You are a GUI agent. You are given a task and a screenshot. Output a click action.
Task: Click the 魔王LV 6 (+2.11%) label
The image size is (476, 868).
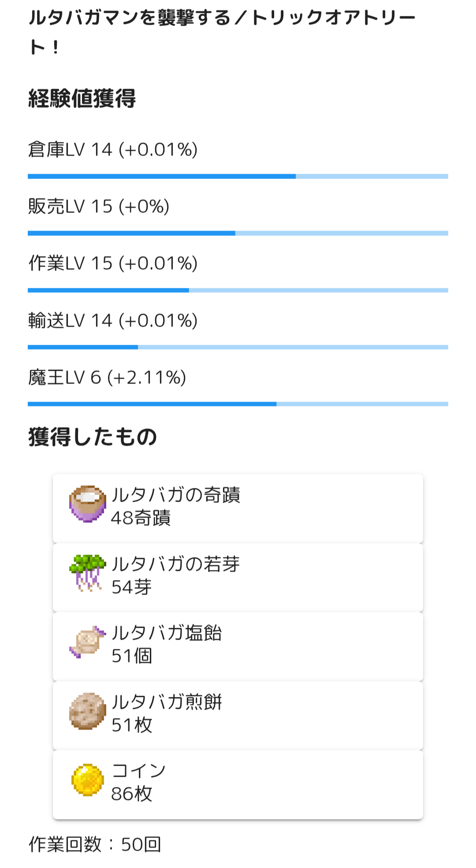click(x=107, y=377)
